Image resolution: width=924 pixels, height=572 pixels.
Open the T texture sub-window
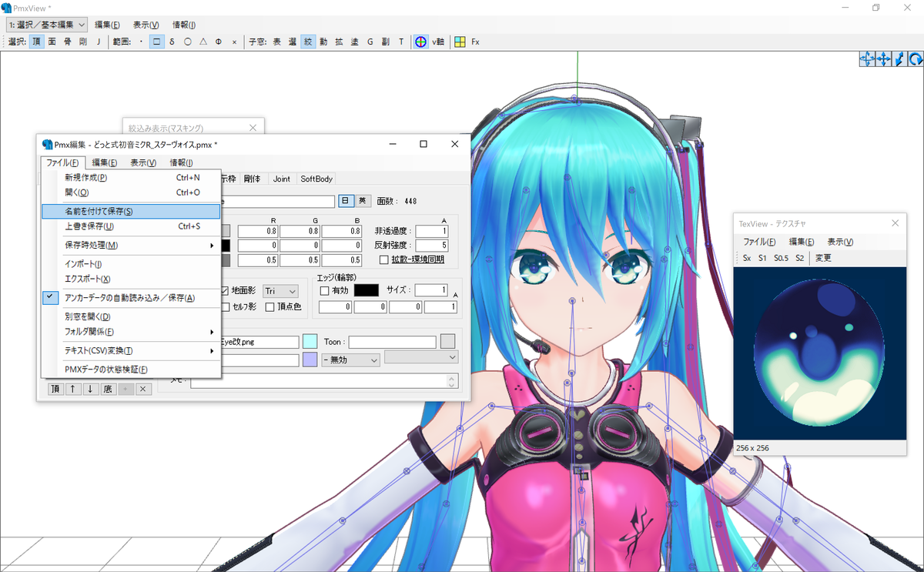(x=400, y=42)
